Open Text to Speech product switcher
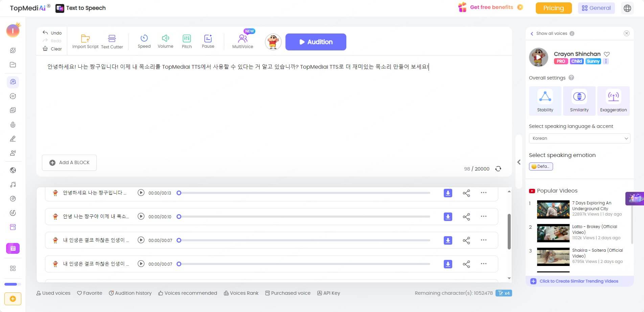The image size is (644, 312). [x=80, y=8]
